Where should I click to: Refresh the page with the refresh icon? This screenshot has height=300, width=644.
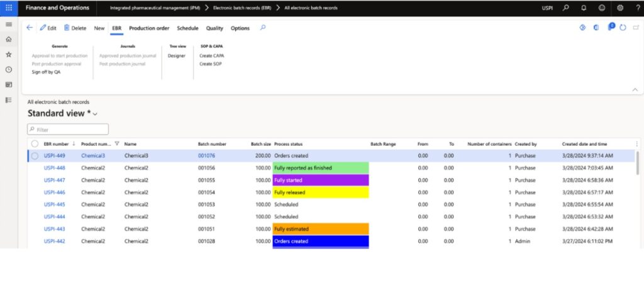point(623,28)
